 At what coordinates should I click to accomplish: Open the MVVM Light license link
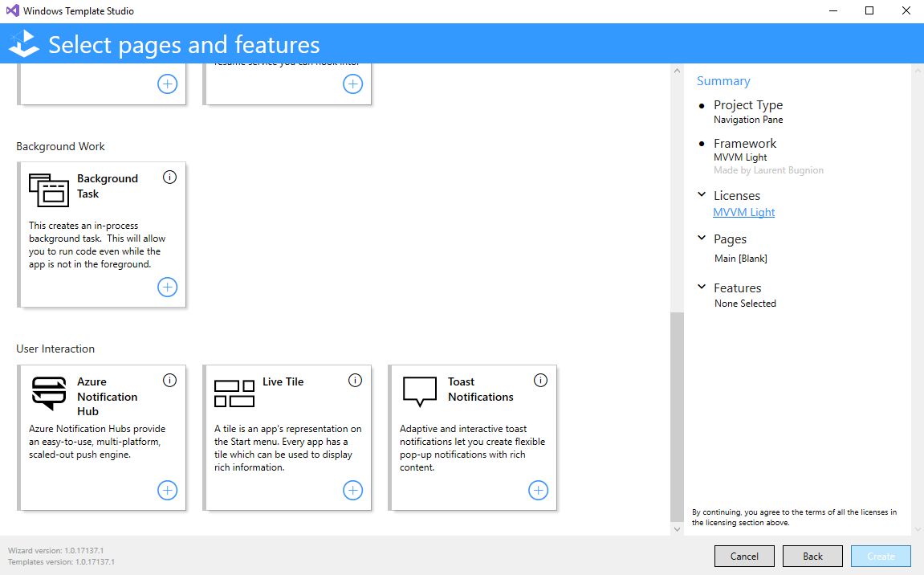743,212
